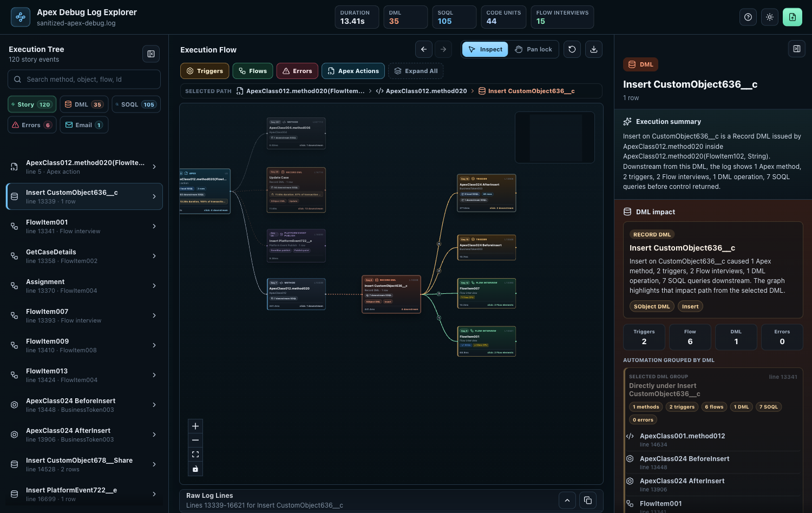Image resolution: width=812 pixels, height=513 pixels.
Task: Zoom out on the flow graph
Action: (x=195, y=440)
